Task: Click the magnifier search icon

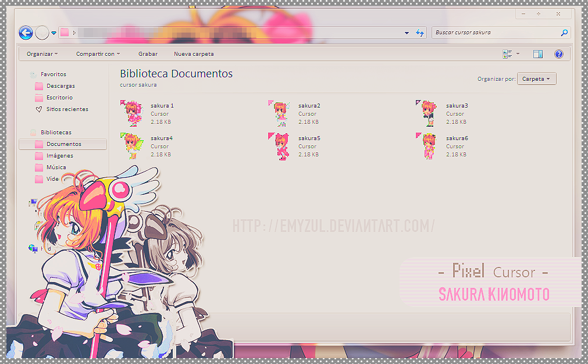Action: point(564,33)
